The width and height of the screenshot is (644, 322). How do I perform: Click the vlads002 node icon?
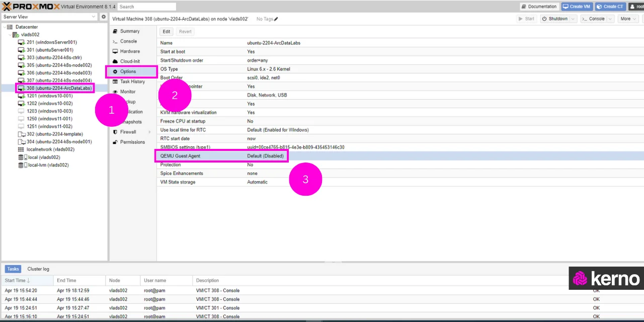(x=16, y=35)
